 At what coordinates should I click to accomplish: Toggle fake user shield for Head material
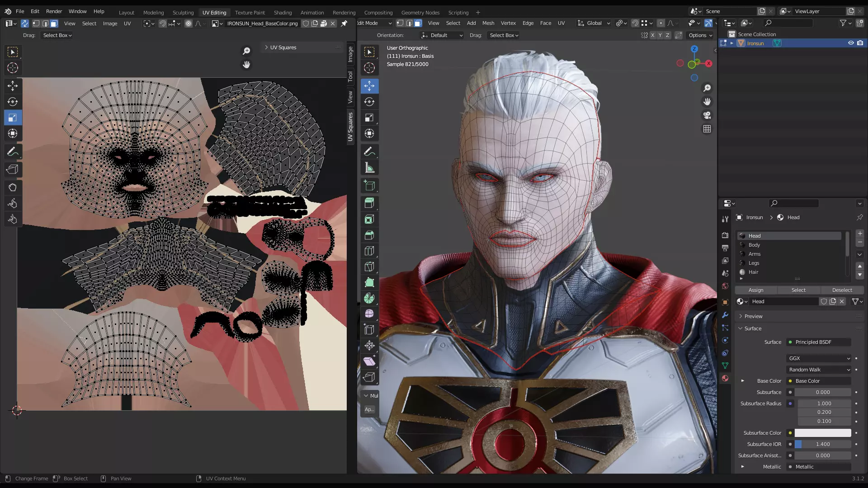pos(824,301)
